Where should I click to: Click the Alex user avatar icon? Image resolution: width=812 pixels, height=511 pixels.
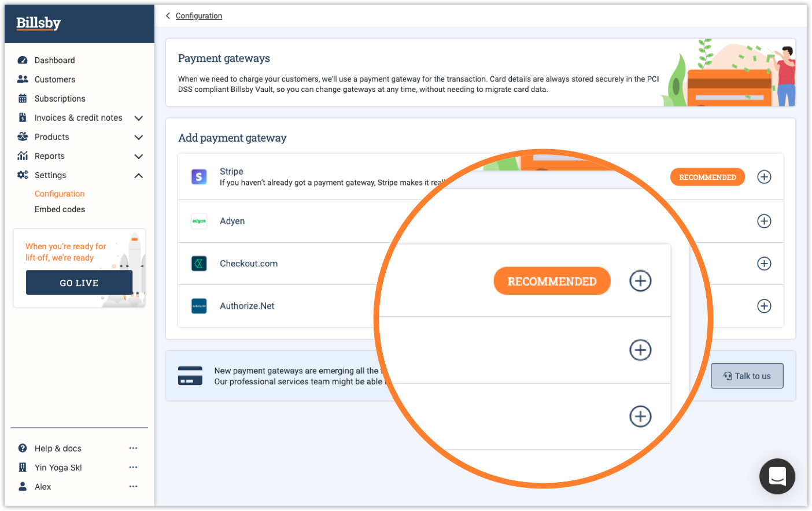[x=23, y=486]
